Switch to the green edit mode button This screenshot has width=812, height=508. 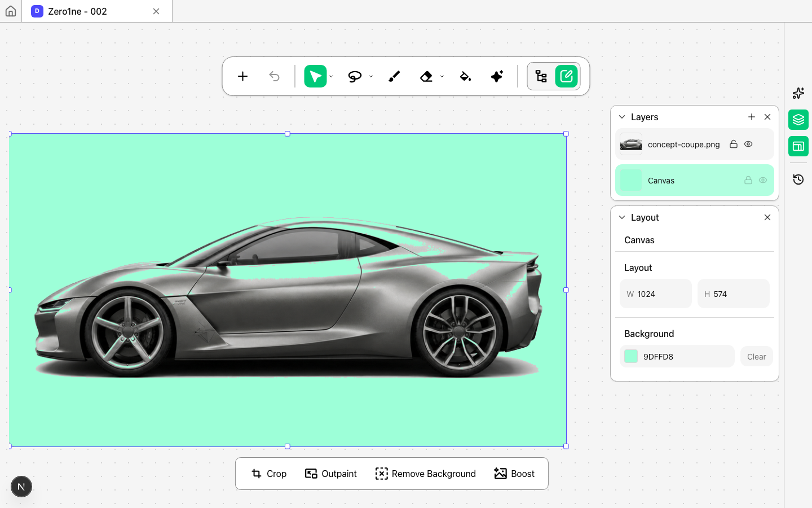[x=566, y=76]
